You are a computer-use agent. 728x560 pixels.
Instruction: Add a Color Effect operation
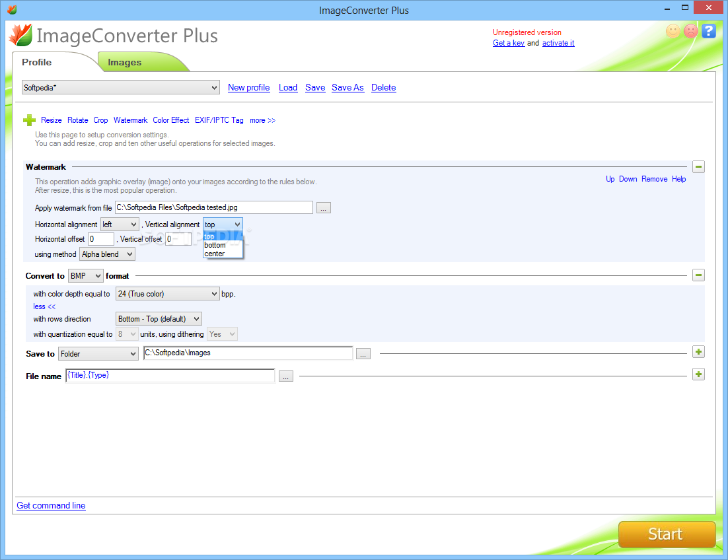[x=171, y=120]
